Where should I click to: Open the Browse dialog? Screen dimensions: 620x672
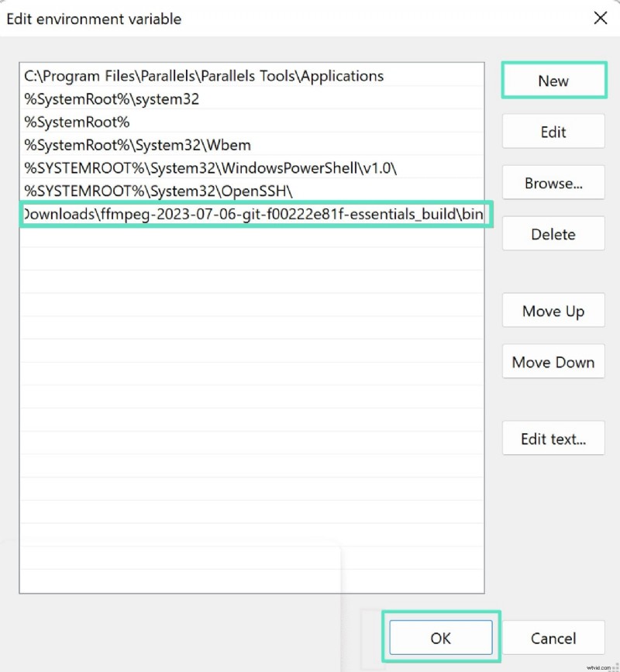pos(553,183)
